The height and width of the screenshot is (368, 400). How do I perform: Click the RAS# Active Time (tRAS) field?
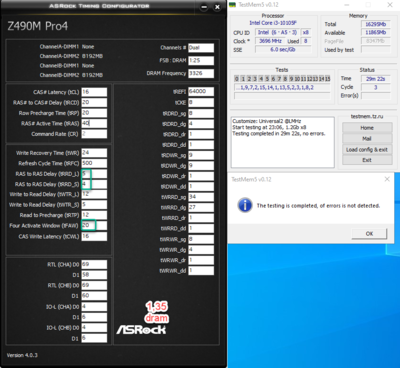[94, 123]
